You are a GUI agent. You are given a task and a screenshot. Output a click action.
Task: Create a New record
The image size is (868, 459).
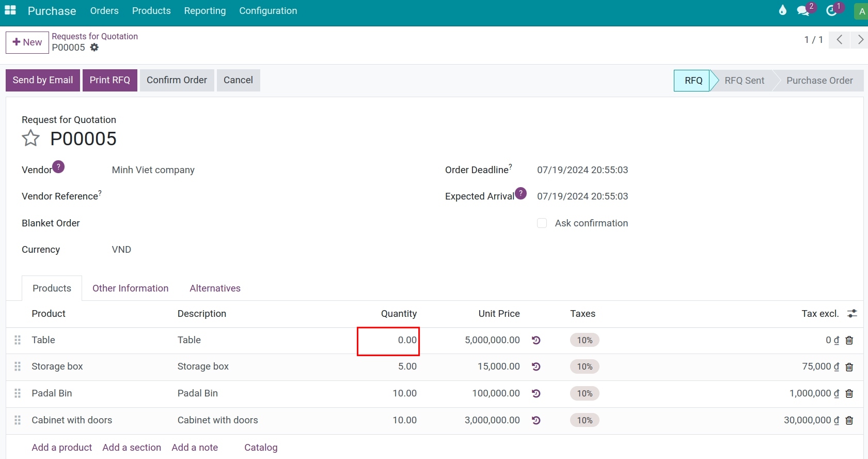[27, 42]
